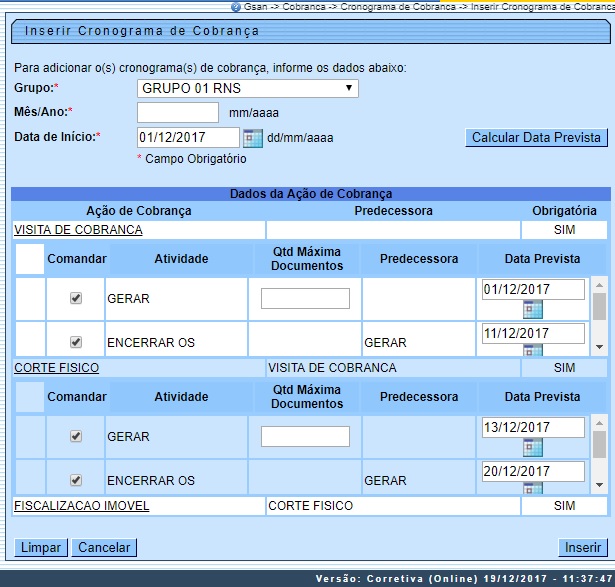
Task: Click Qtd Máxima Documentos field for Visita GERAR
Action: (305, 298)
